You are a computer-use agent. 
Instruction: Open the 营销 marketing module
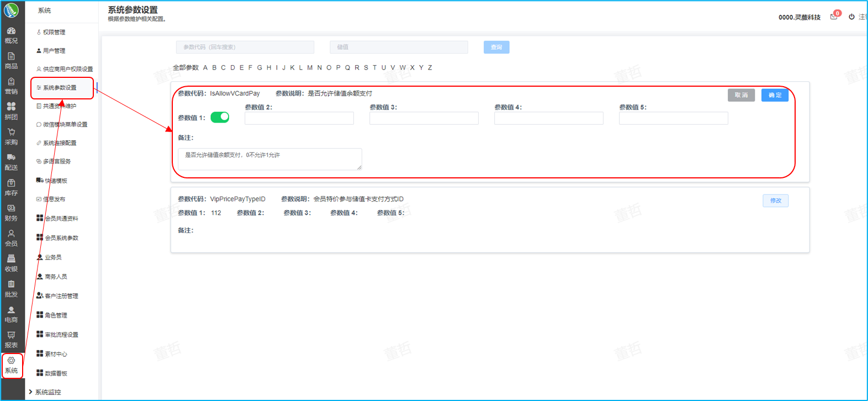click(x=11, y=86)
